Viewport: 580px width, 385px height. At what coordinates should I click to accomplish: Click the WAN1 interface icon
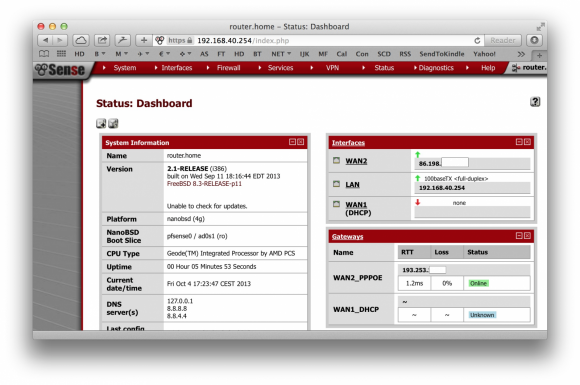(x=336, y=204)
